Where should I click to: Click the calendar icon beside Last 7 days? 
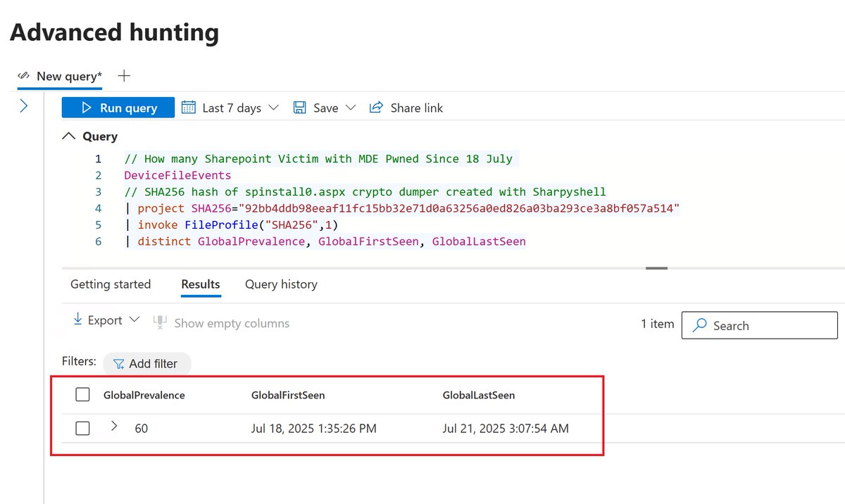coord(188,107)
